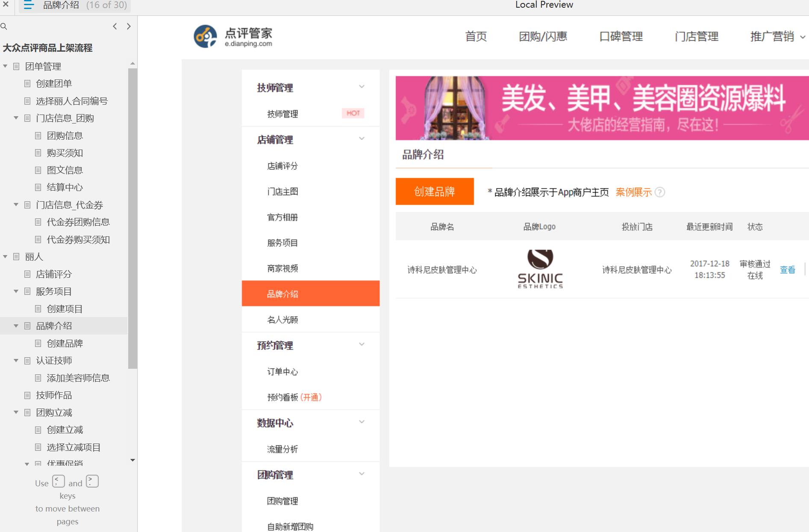Collapse the 服务项目 tree node
Image resolution: width=809 pixels, height=532 pixels.
pos(16,291)
